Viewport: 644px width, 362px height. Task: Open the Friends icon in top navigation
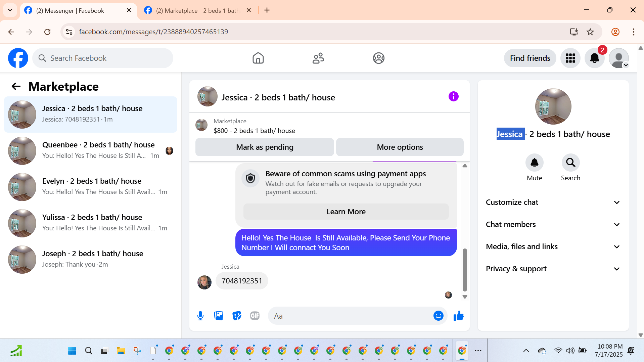(x=318, y=58)
